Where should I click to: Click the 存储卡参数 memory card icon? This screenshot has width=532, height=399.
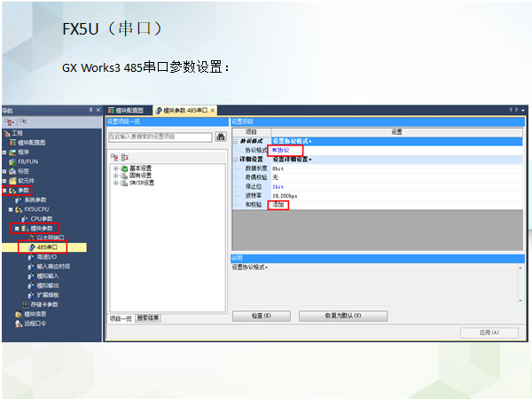(26, 304)
